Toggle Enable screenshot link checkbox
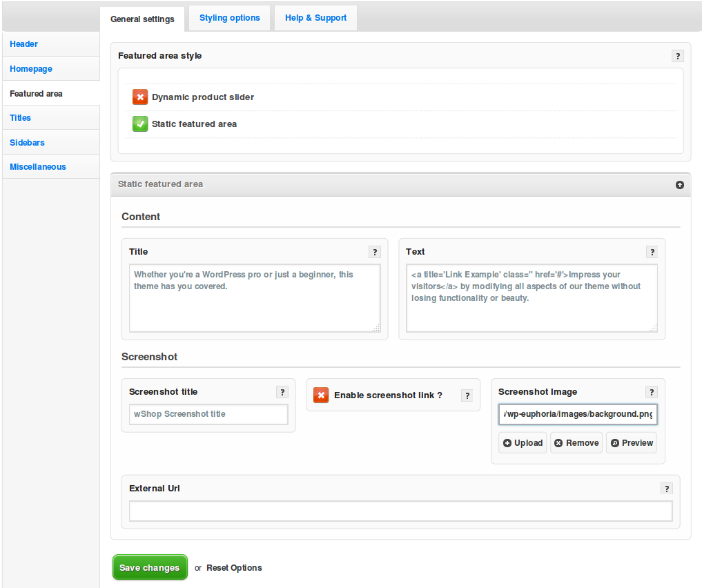This screenshot has width=702, height=588. click(321, 395)
